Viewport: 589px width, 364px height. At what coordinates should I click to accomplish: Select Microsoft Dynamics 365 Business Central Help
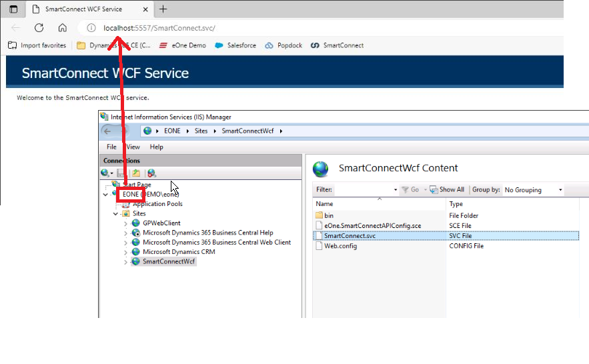click(x=207, y=233)
